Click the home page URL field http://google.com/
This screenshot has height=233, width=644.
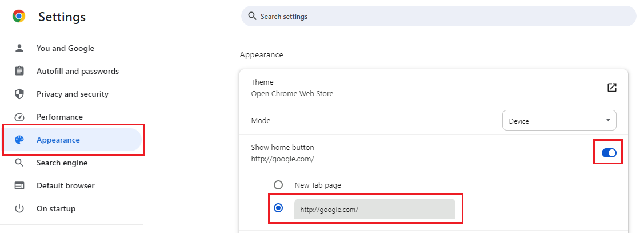coord(375,209)
